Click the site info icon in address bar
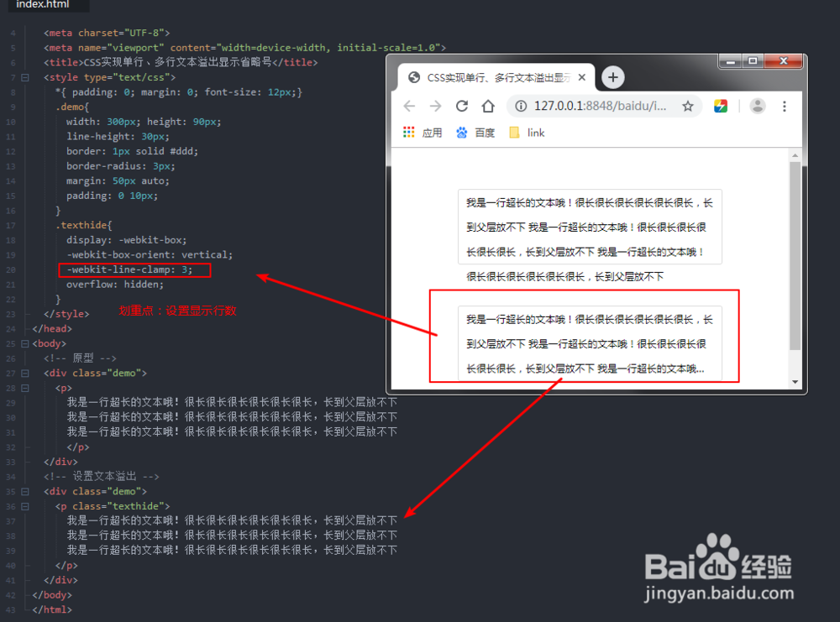The image size is (840, 622). coord(521,106)
